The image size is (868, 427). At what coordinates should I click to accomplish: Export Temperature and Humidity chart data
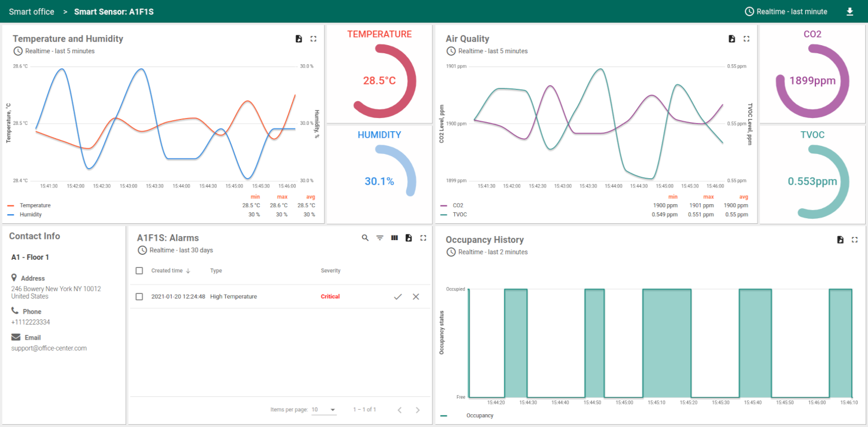(299, 38)
